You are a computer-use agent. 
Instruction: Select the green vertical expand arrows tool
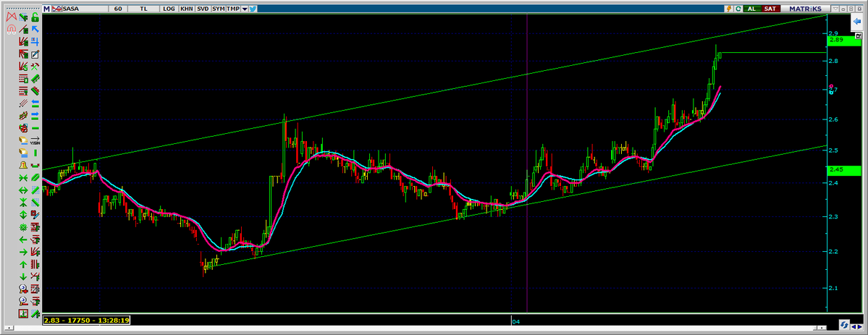(23, 214)
